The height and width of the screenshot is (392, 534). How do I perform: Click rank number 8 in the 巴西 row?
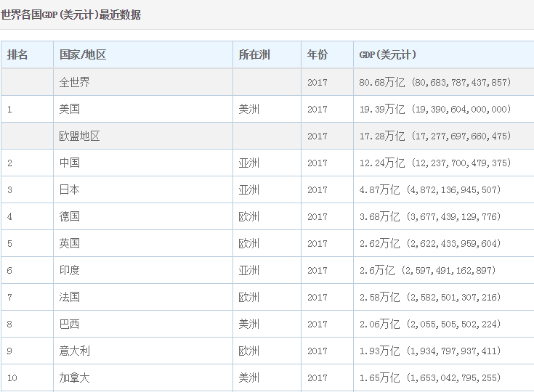tap(9, 324)
